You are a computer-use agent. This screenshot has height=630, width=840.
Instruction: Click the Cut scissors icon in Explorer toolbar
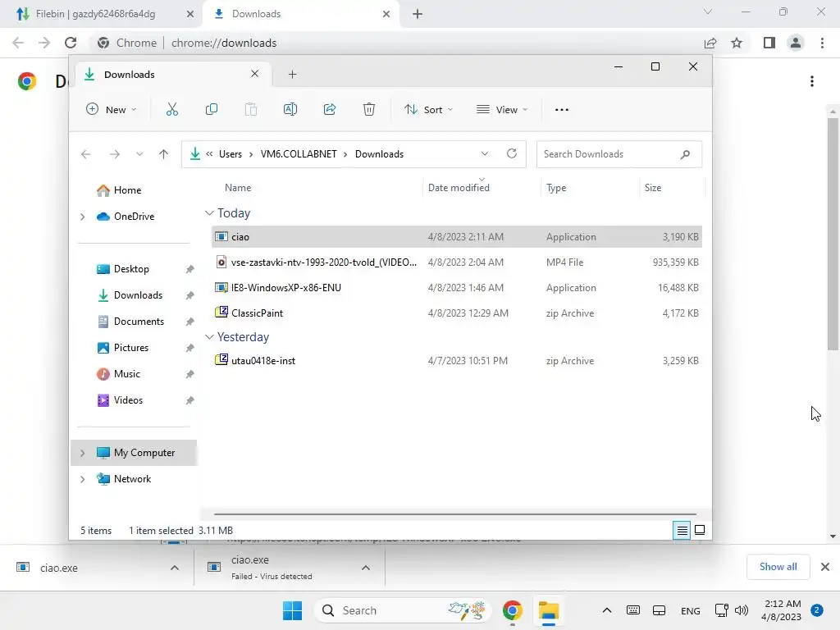click(172, 110)
